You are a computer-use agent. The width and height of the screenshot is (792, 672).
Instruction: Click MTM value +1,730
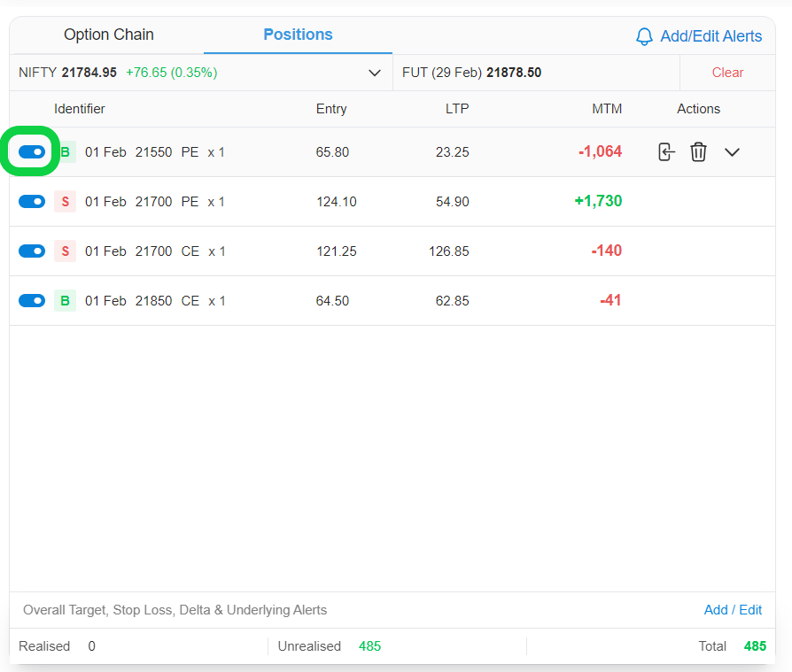tap(598, 201)
